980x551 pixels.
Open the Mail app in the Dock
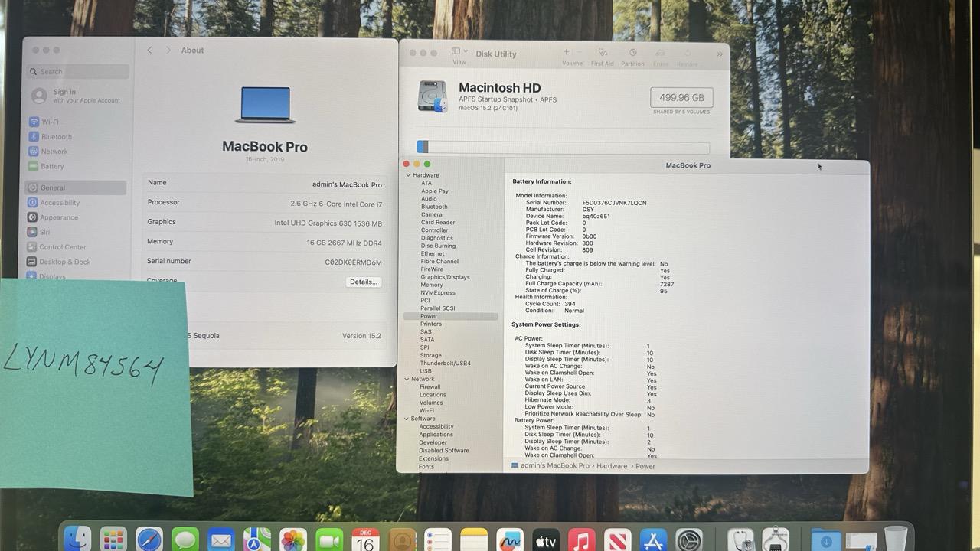(221, 540)
